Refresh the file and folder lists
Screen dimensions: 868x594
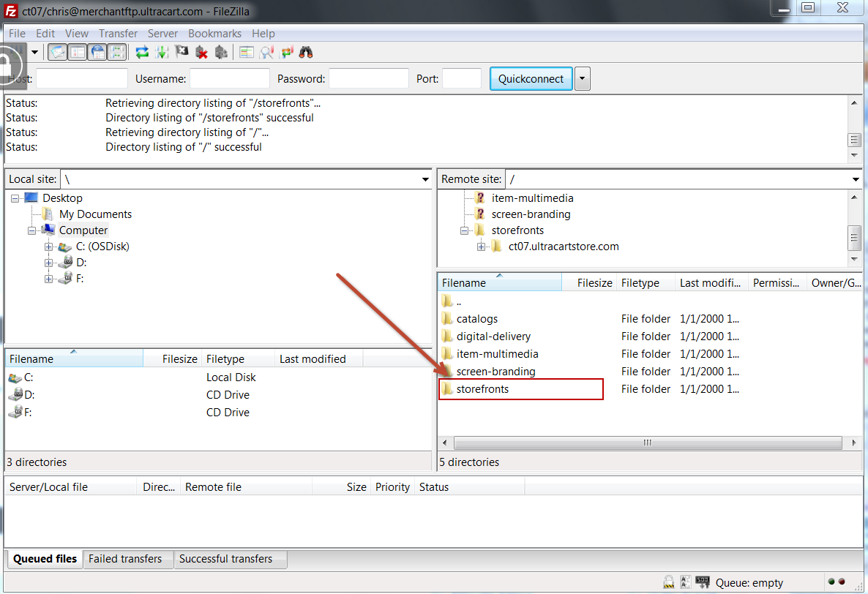coord(142,53)
